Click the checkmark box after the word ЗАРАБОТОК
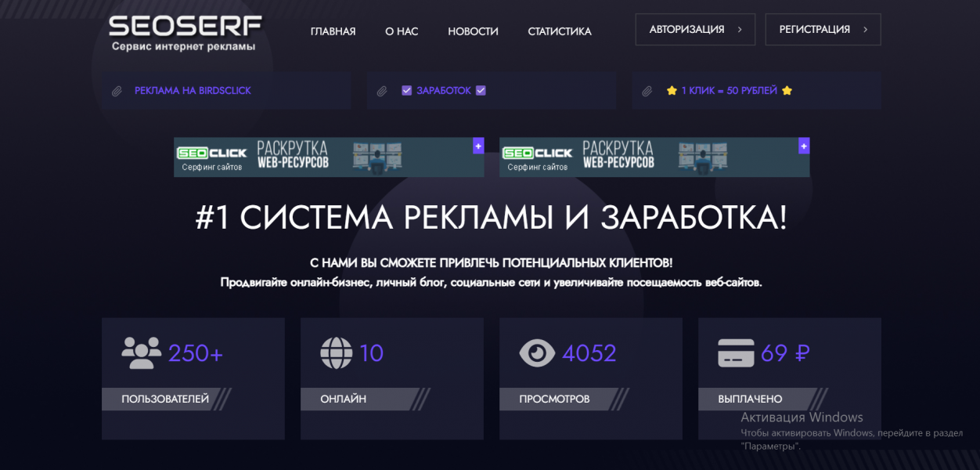980x470 pixels. pyautogui.click(x=481, y=91)
